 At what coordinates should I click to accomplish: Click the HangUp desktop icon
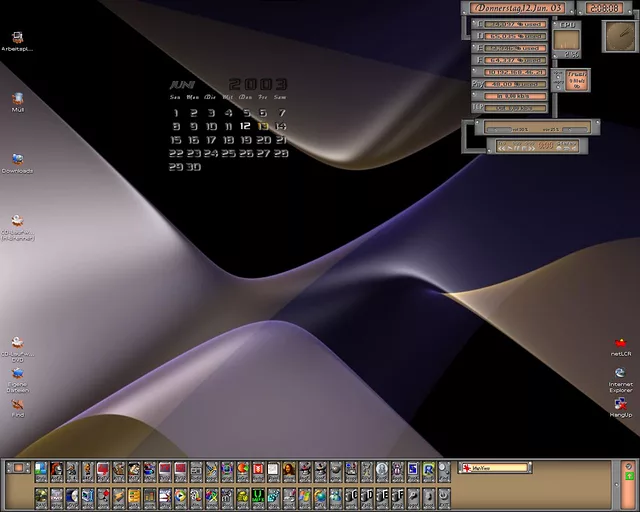(x=620, y=404)
